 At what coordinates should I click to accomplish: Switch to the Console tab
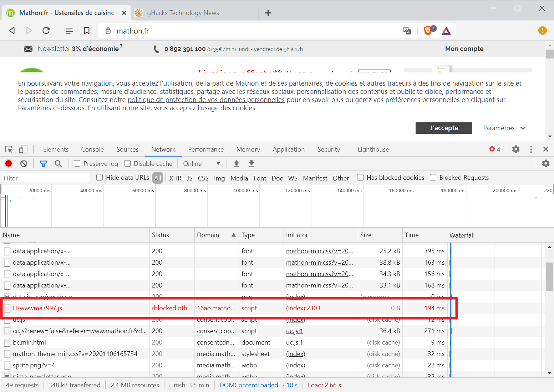click(x=92, y=149)
